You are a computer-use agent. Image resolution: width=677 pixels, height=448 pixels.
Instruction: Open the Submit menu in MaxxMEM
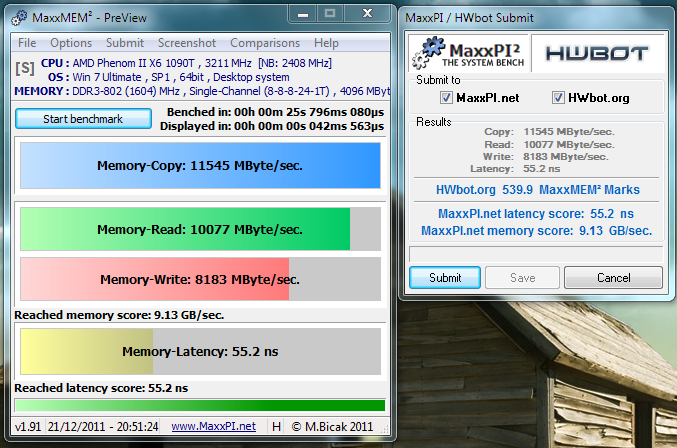click(x=125, y=43)
